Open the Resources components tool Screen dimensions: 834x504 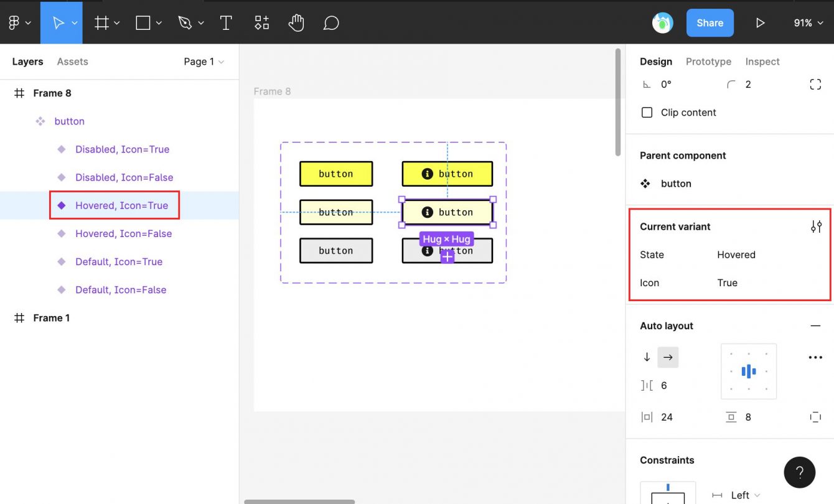(x=261, y=23)
